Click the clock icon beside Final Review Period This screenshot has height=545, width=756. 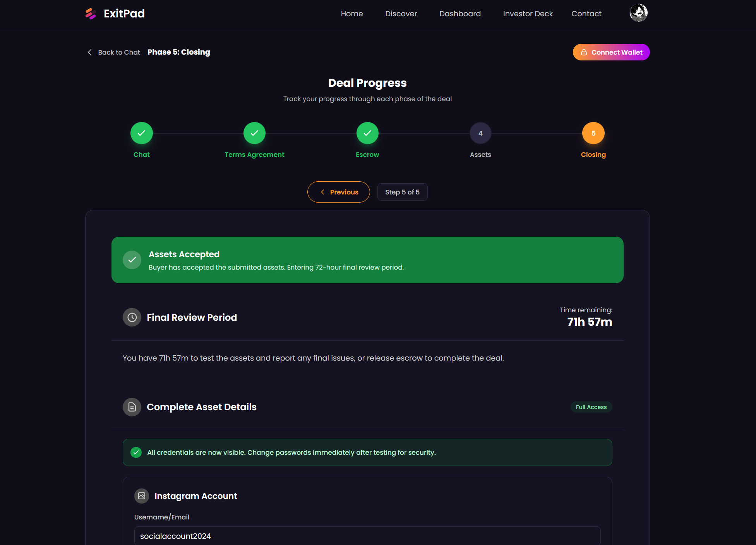[x=132, y=318]
